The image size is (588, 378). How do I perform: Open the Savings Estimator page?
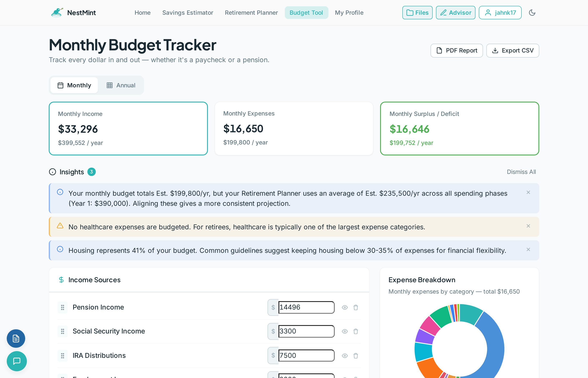tap(188, 13)
